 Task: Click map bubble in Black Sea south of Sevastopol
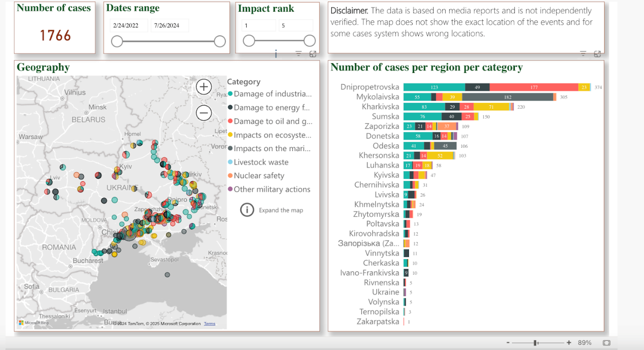(167, 275)
